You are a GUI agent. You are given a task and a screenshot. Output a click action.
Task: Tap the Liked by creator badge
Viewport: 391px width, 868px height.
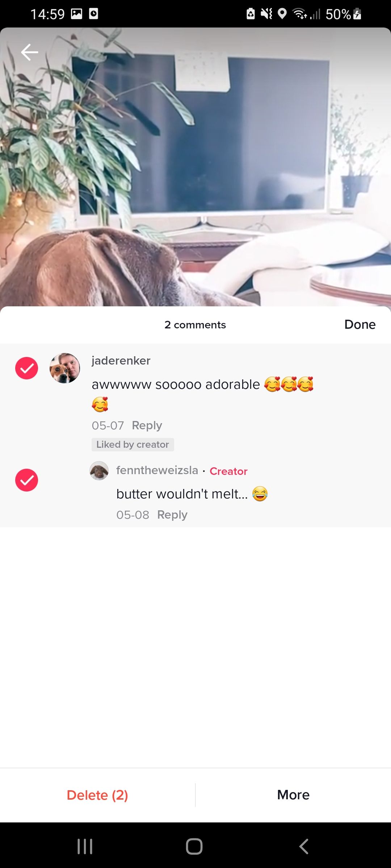click(133, 444)
